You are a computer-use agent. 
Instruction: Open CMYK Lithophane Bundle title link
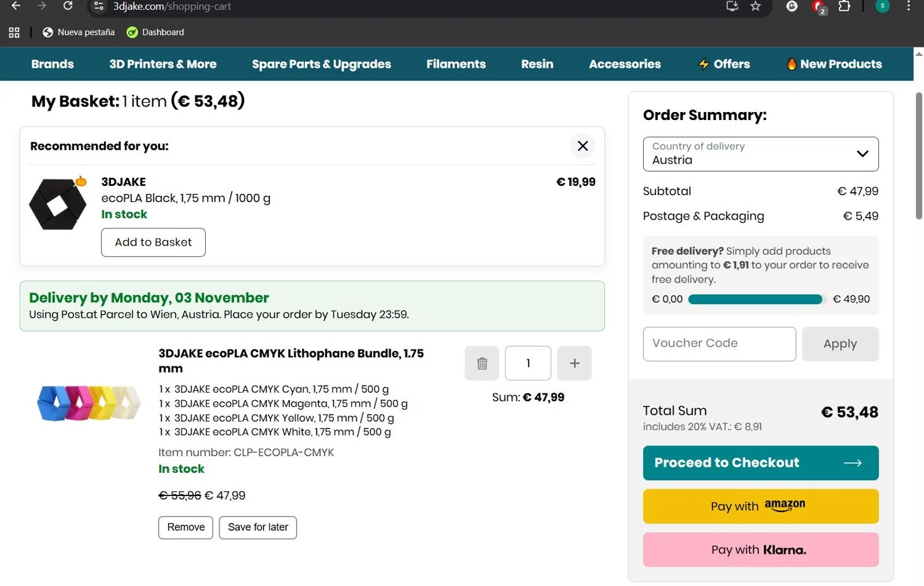tap(291, 361)
